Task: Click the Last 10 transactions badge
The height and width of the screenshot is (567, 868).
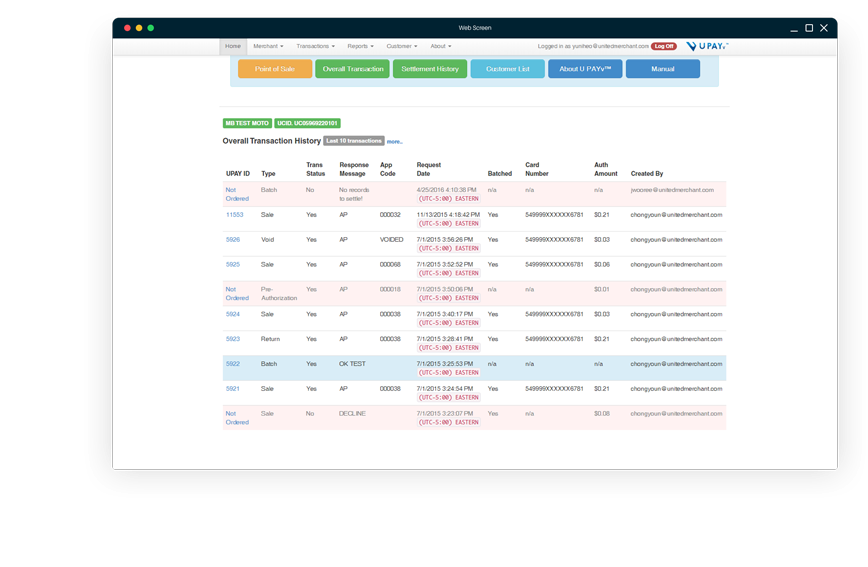Action: tap(354, 141)
